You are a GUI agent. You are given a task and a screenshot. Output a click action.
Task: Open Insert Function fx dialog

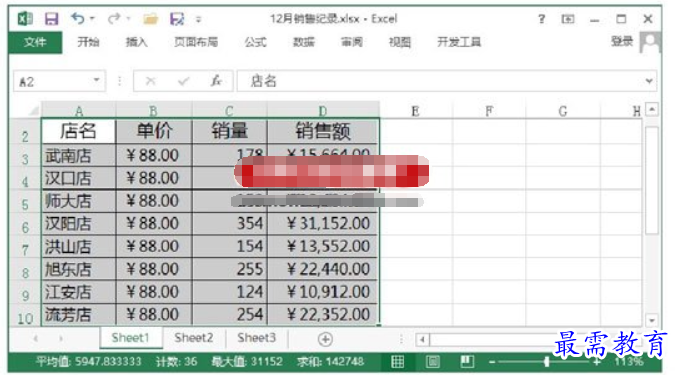click(x=216, y=81)
